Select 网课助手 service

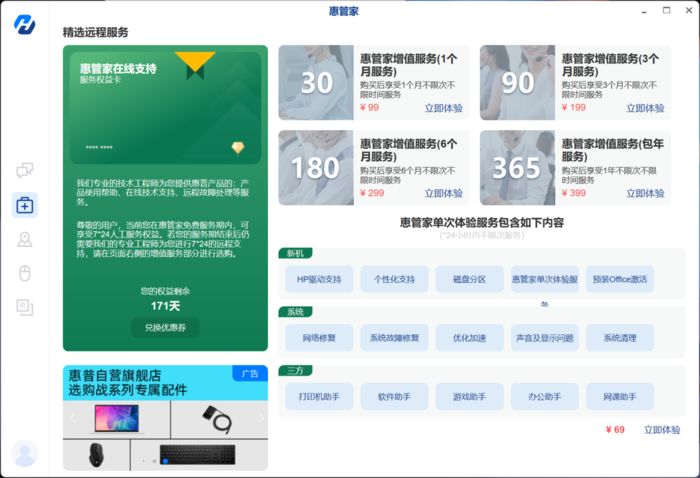pyautogui.click(x=620, y=396)
